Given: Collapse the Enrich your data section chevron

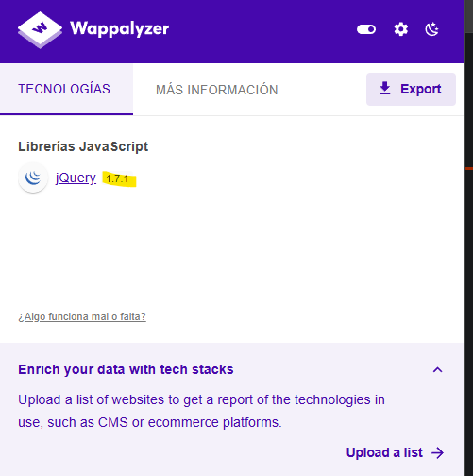Looking at the screenshot, I should (437, 369).
